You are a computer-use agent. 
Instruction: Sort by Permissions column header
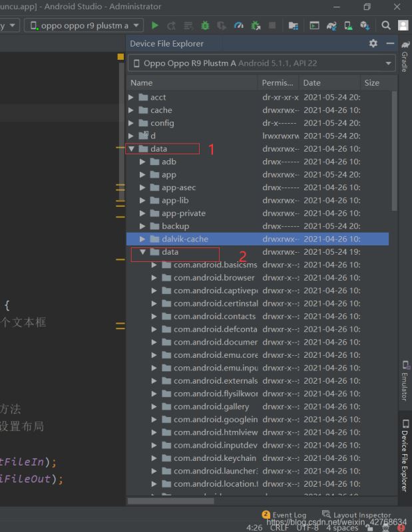pyautogui.click(x=278, y=82)
